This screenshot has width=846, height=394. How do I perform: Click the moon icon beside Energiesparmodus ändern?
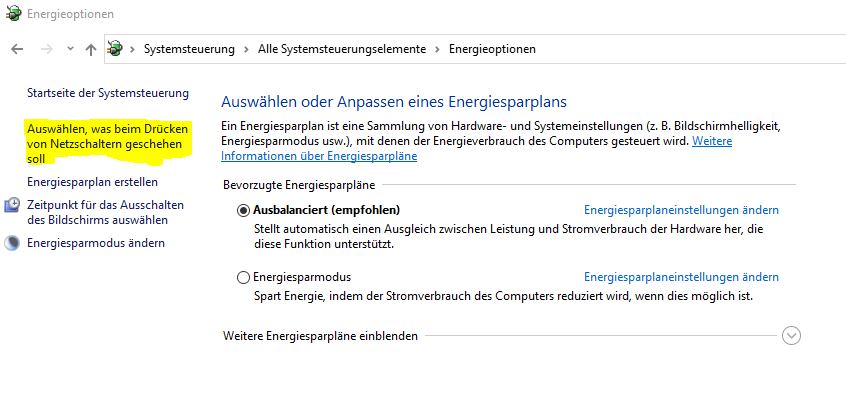tap(11, 243)
